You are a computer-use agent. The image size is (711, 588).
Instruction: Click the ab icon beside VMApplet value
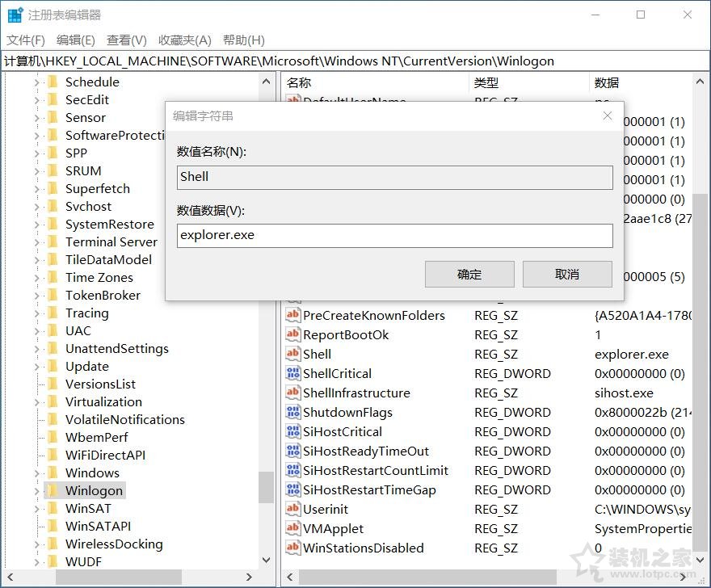[294, 528]
